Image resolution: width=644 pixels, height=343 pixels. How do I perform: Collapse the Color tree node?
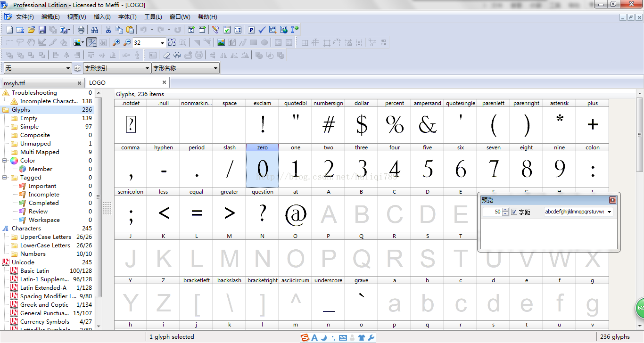click(5, 161)
